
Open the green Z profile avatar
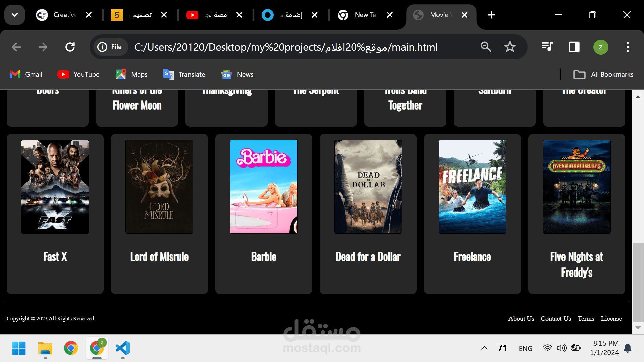pos(601,47)
